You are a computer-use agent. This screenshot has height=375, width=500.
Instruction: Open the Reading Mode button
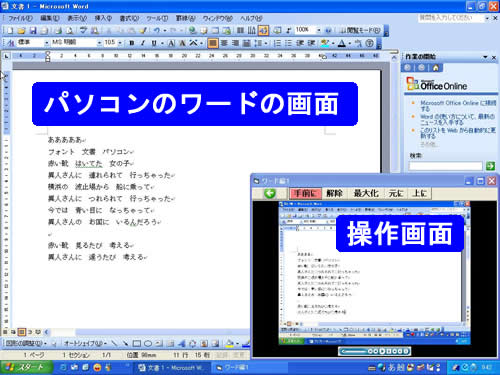coord(359,30)
